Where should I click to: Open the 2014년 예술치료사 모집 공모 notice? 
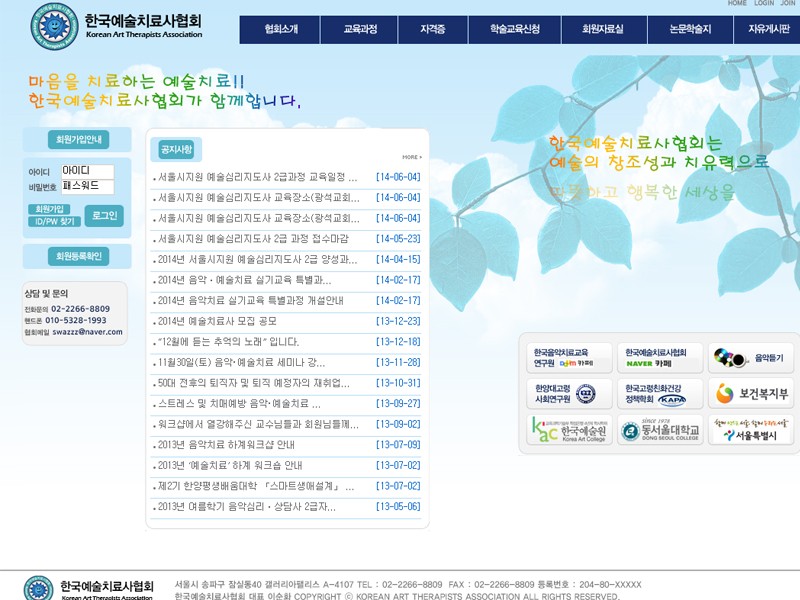click(217, 321)
